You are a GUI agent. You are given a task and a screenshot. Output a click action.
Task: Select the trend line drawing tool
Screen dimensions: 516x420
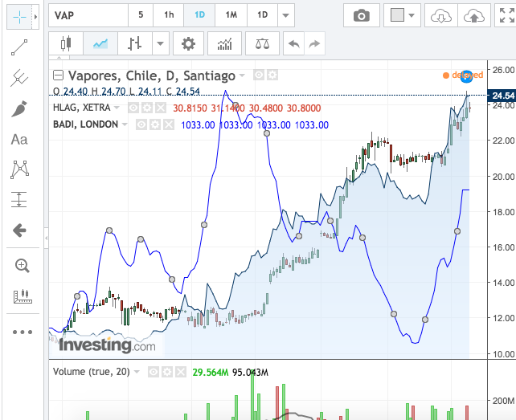(x=19, y=47)
